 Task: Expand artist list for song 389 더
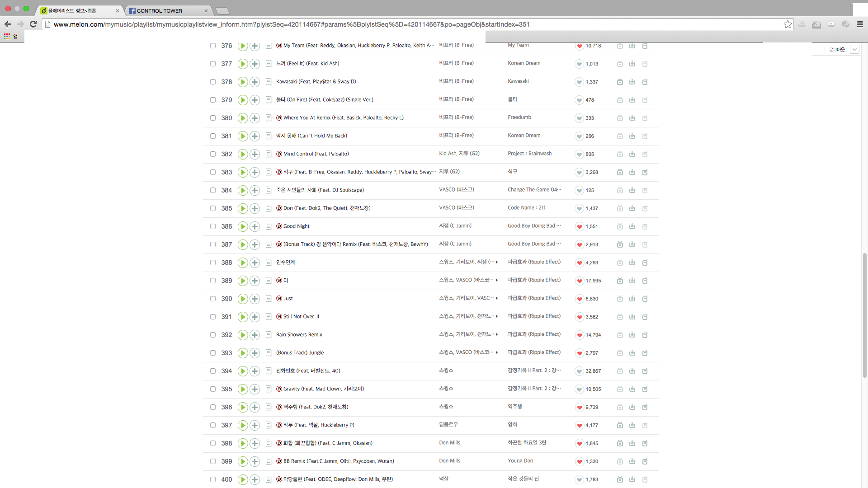coord(497,280)
